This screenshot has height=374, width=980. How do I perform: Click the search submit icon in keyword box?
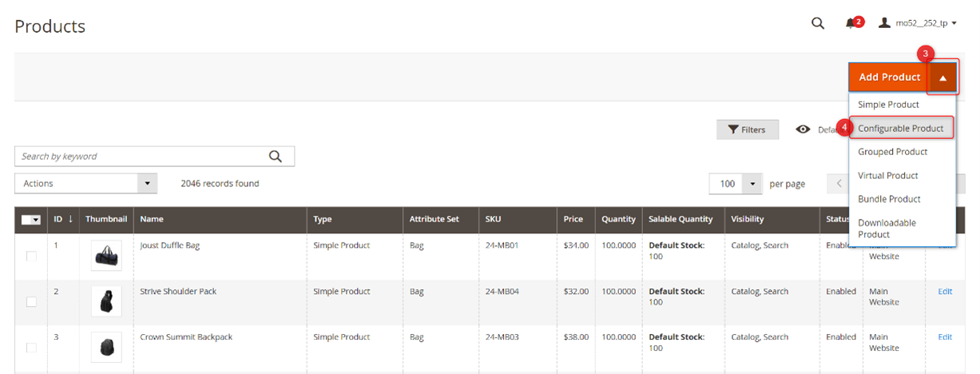click(276, 157)
